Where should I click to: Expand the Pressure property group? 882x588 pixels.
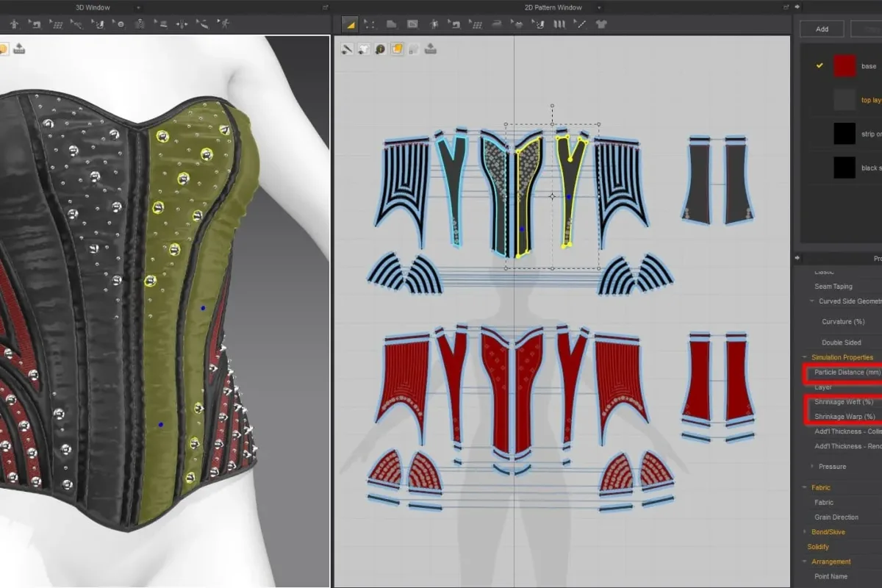811,467
